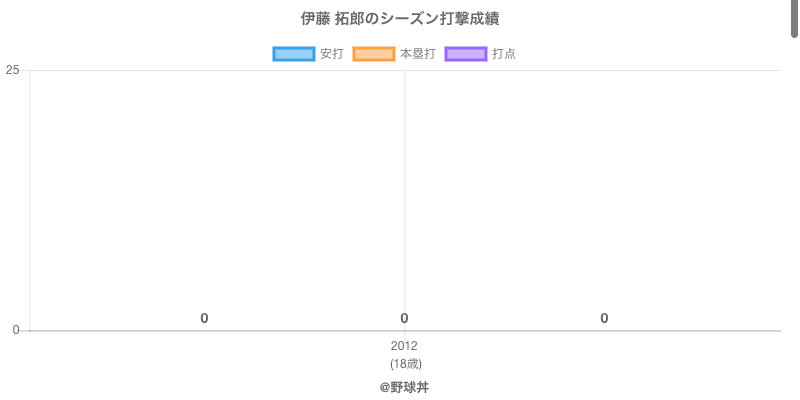Hide the 打点 series via its label
The image size is (800, 400).
[x=504, y=54]
